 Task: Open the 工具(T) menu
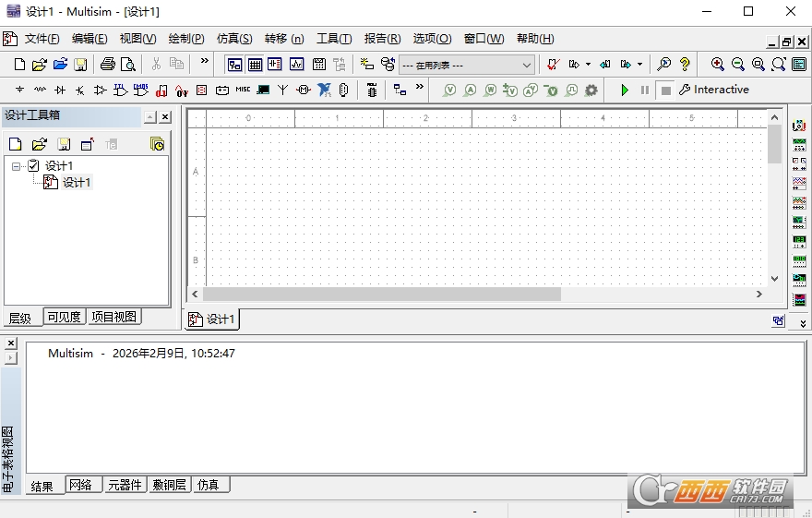(334, 39)
